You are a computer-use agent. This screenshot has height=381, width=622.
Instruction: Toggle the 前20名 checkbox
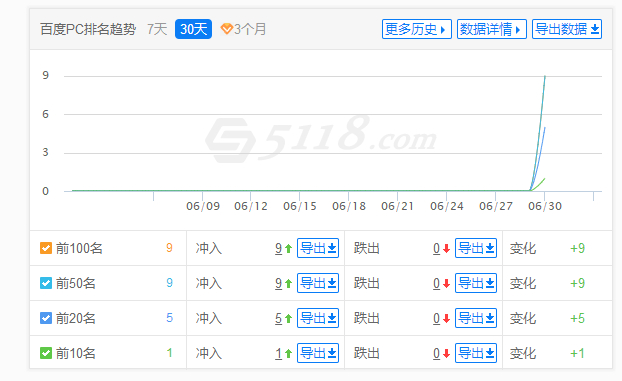click(x=46, y=318)
